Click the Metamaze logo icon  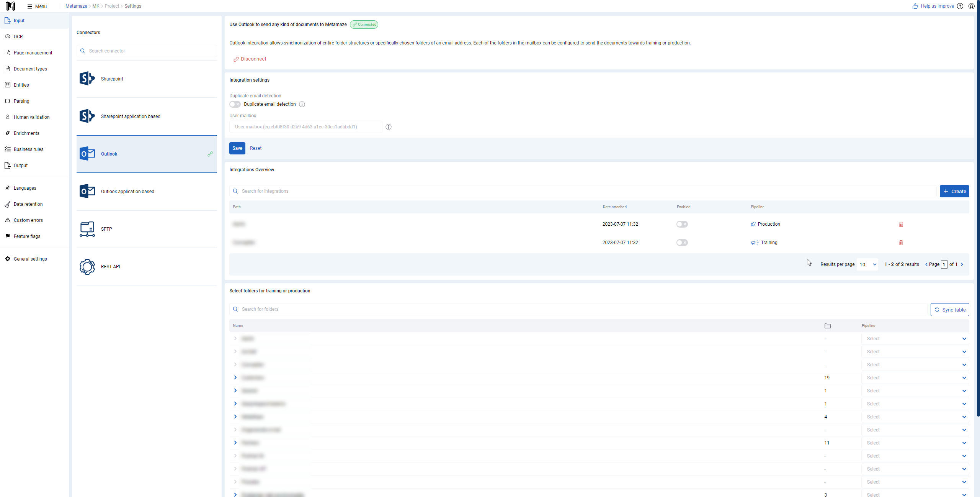pos(11,6)
